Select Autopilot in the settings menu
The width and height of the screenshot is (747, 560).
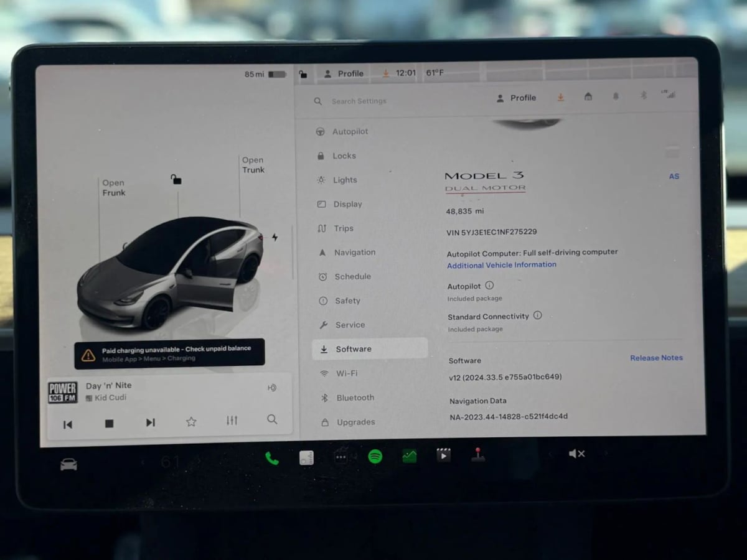click(349, 132)
